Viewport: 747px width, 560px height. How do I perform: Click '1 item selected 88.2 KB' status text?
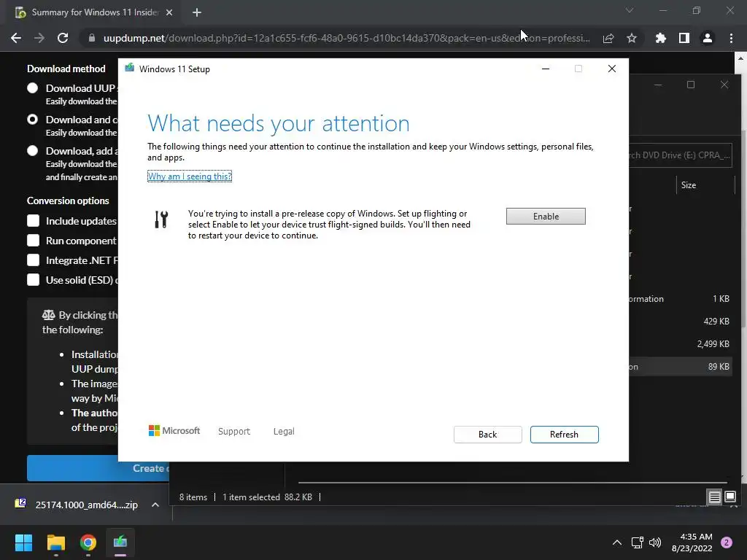[x=267, y=497]
